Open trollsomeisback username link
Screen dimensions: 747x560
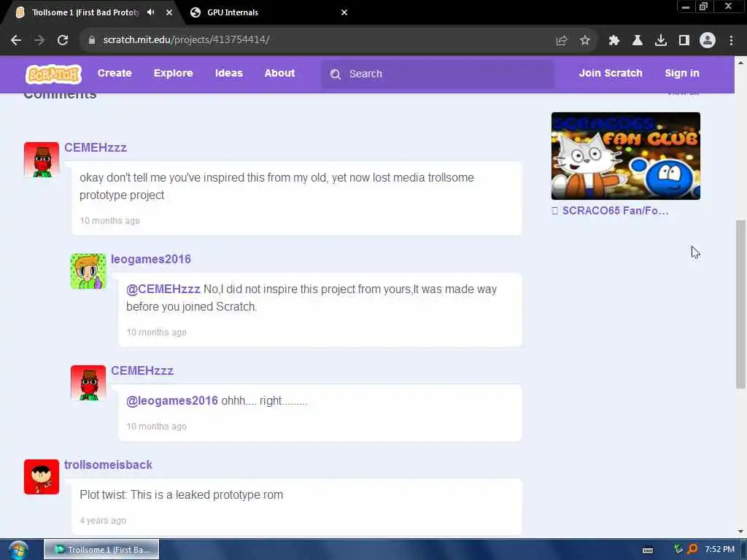pos(108,464)
